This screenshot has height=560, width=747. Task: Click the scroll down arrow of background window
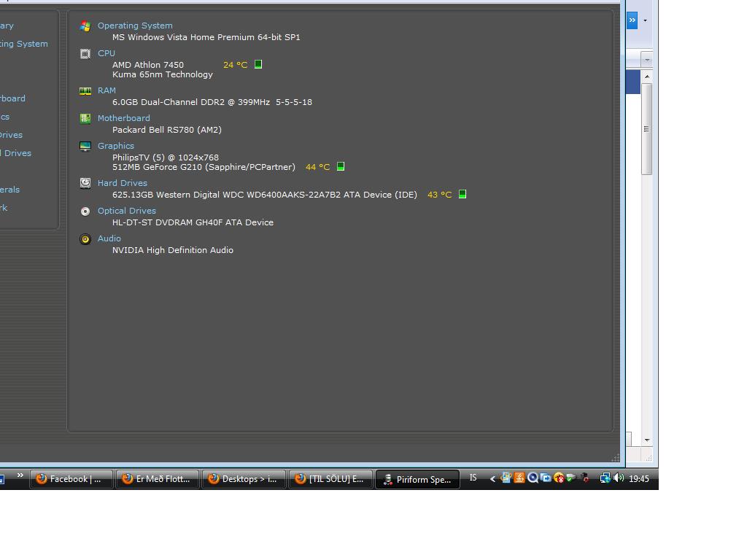click(x=647, y=440)
